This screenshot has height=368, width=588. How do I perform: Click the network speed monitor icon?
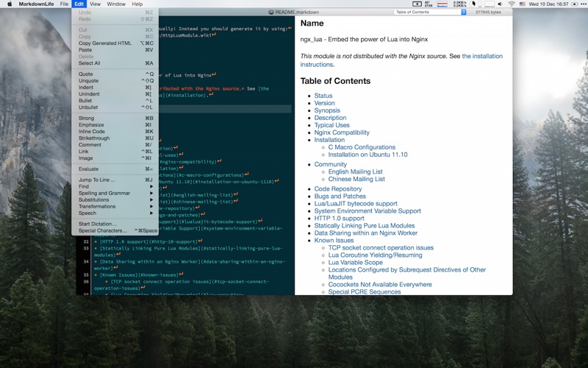[459, 4]
